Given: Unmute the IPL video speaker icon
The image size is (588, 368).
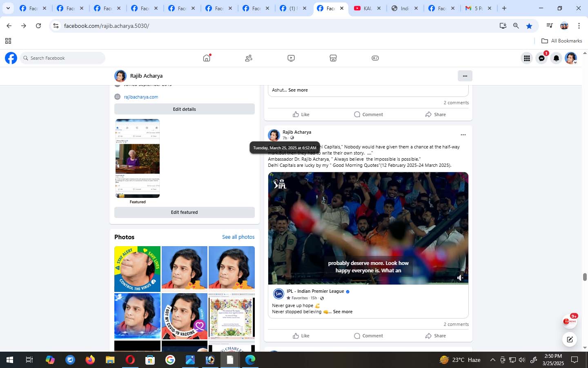Looking at the screenshot, I should pos(460,278).
